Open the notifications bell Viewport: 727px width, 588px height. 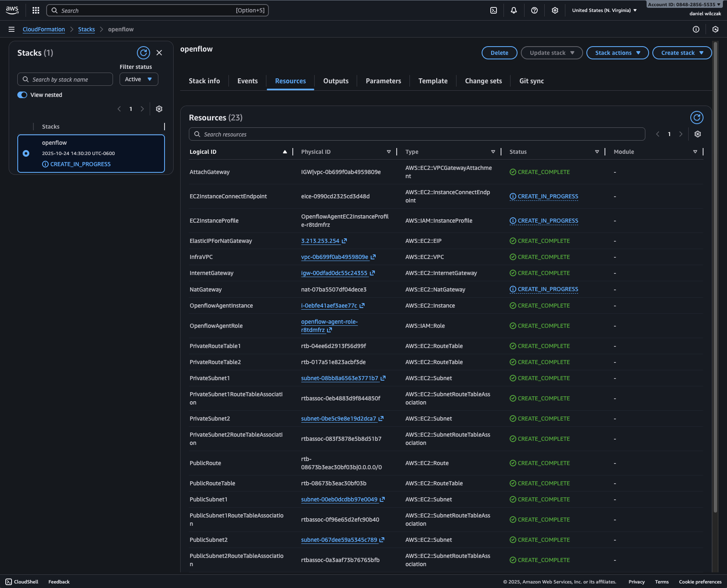pos(514,10)
